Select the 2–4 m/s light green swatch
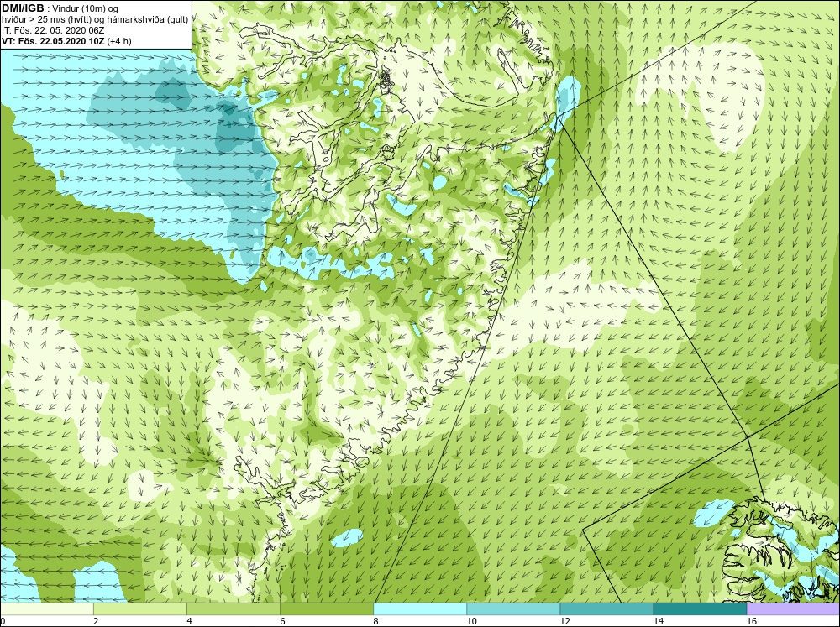Image resolution: width=840 pixels, height=627 pixels. [x=139, y=609]
